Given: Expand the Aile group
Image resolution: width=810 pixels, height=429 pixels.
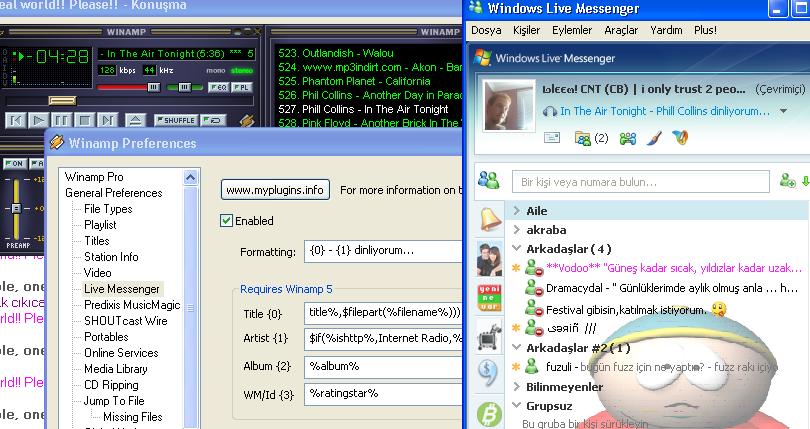Looking at the screenshot, I should pos(517,210).
